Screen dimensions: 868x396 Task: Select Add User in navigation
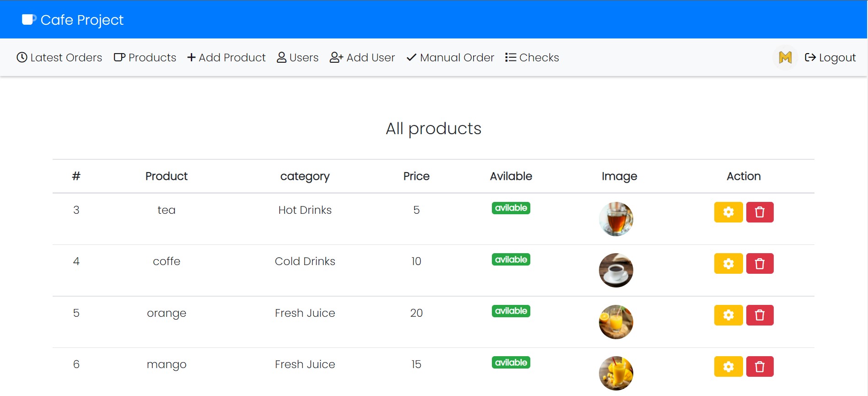[x=362, y=57]
